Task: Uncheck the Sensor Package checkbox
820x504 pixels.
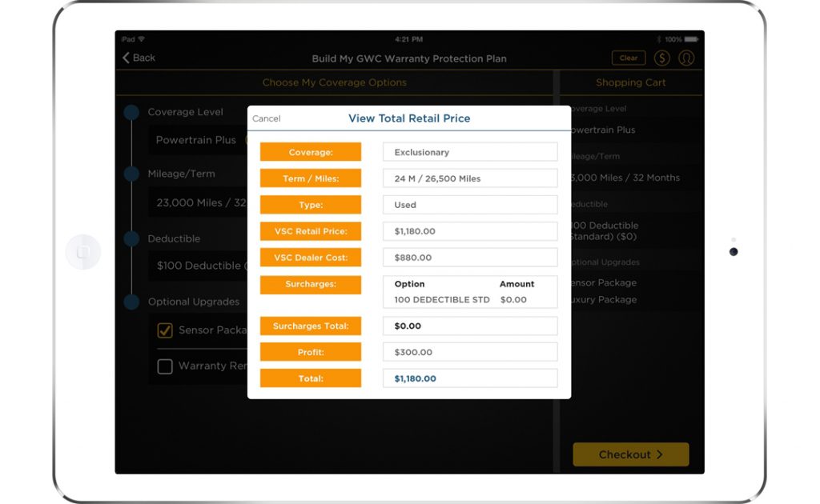Action: click(x=165, y=330)
